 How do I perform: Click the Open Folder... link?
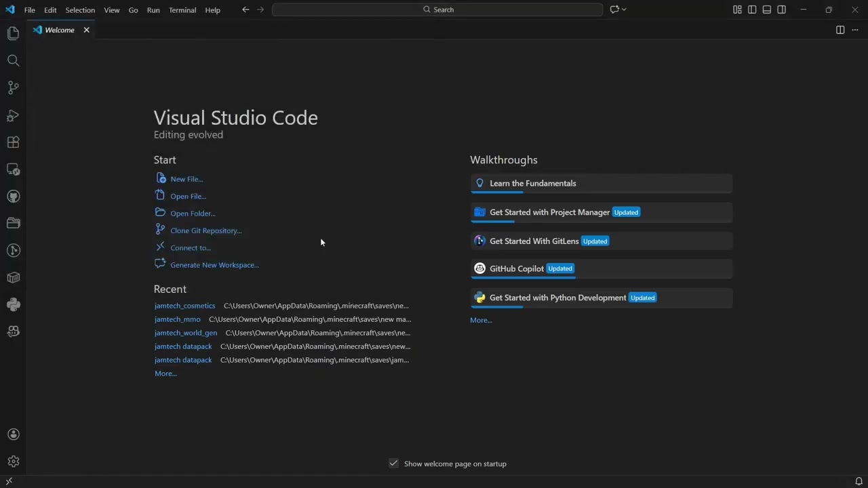[x=193, y=213]
